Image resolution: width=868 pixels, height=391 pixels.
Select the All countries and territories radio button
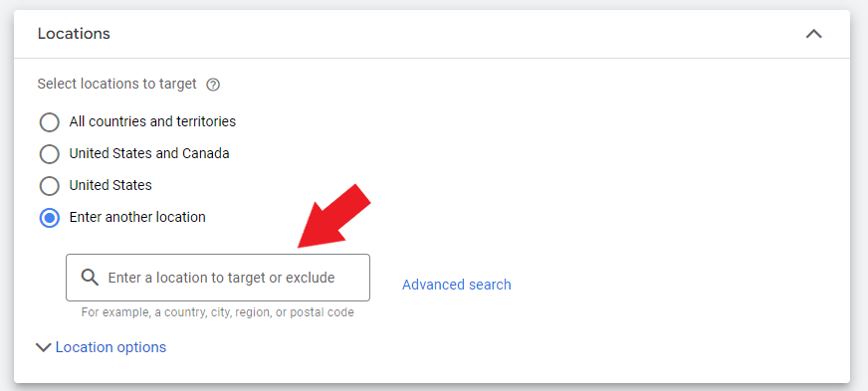tap(49, 121)
